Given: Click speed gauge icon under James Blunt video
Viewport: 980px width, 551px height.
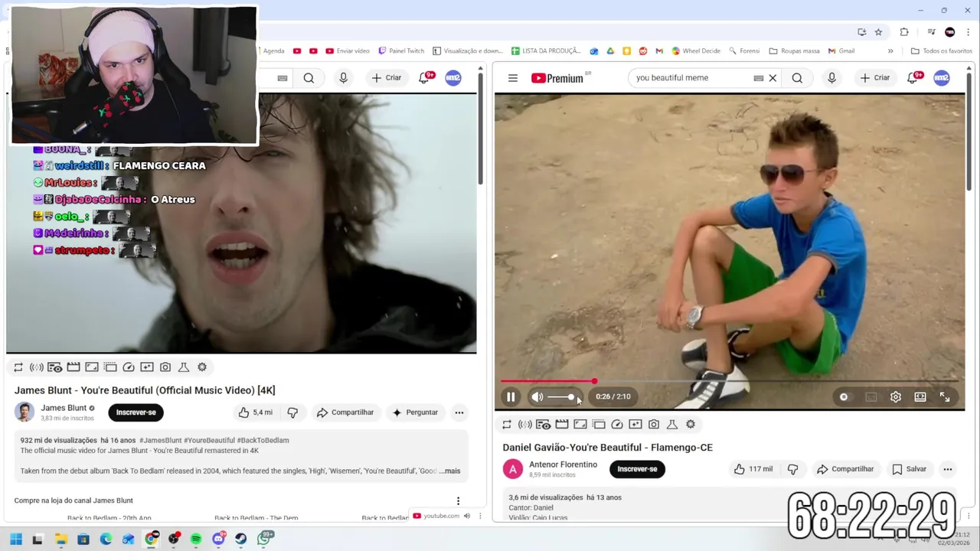Looking at the screenshot, I should point(129,367).
